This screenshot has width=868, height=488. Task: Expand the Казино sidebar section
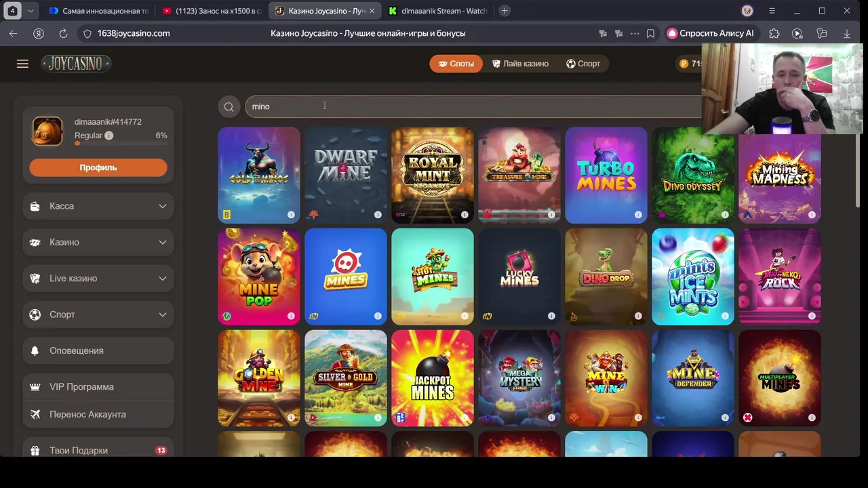[x=98, y=242]
